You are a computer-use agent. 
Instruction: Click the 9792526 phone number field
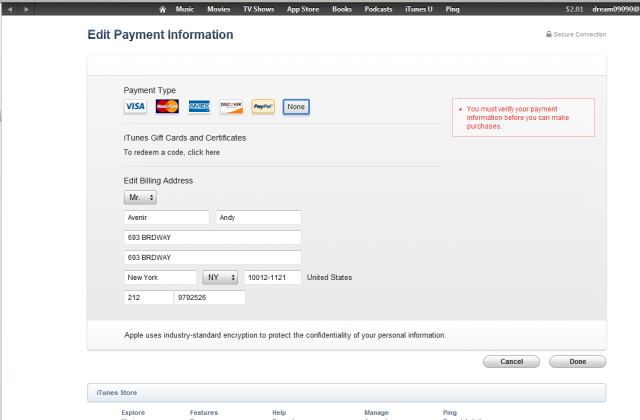210,298
